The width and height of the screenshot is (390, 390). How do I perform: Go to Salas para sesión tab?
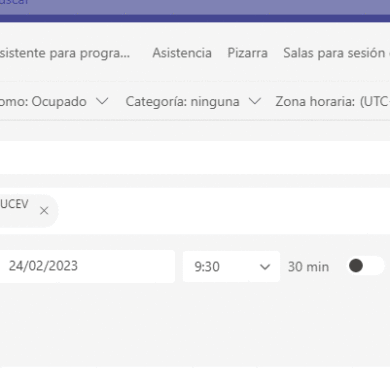click(336, 53)
